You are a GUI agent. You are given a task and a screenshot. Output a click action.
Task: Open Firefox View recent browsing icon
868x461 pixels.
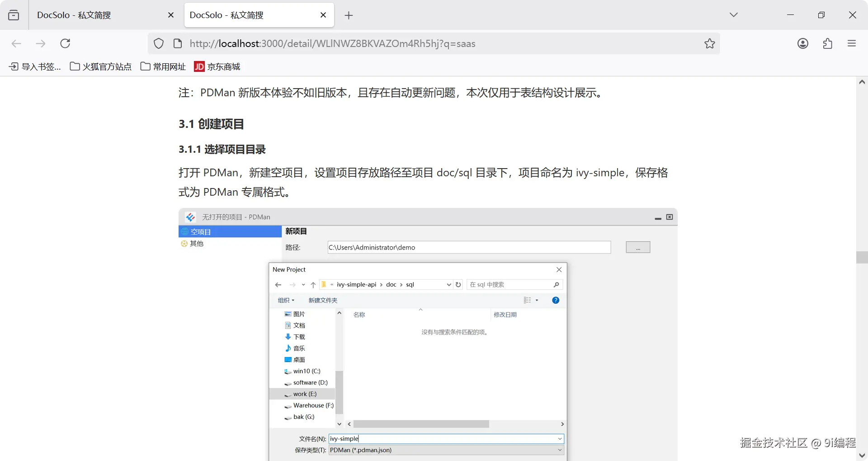[14, 15]
